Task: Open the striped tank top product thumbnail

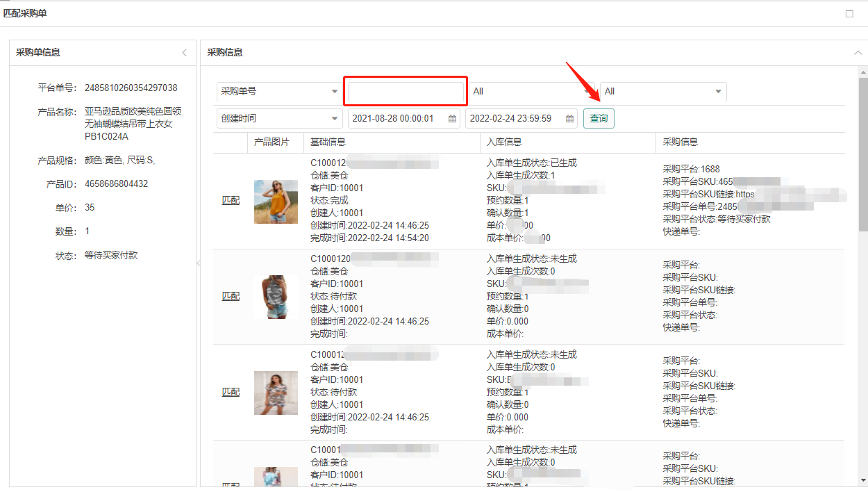Action: tap(276, 297)
